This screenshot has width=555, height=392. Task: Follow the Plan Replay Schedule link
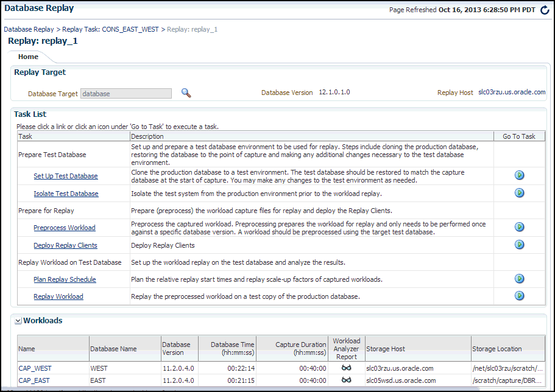tap(65, 279)
